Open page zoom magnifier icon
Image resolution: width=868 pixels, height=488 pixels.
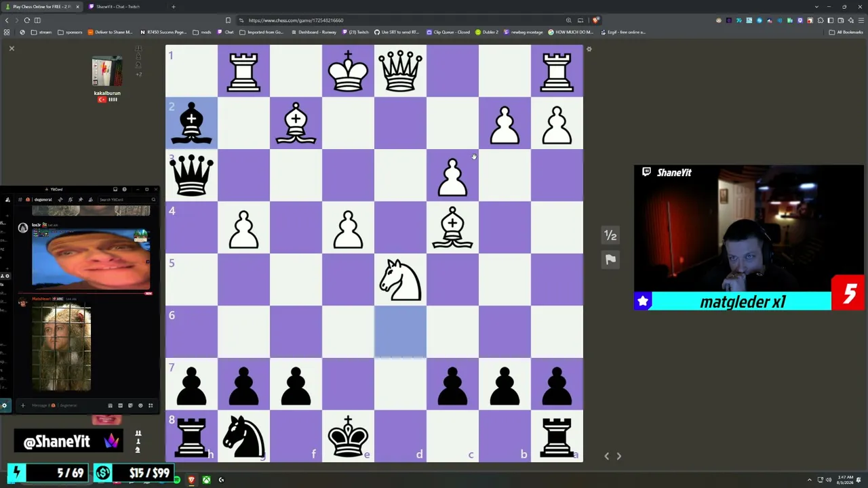[569, 20]
